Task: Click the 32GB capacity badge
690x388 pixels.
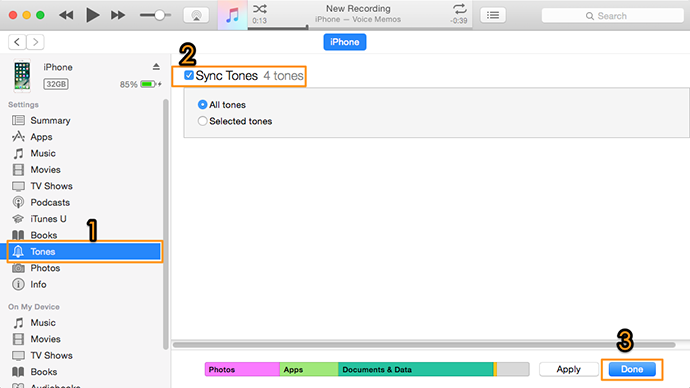Action: (x=56, y=84)
